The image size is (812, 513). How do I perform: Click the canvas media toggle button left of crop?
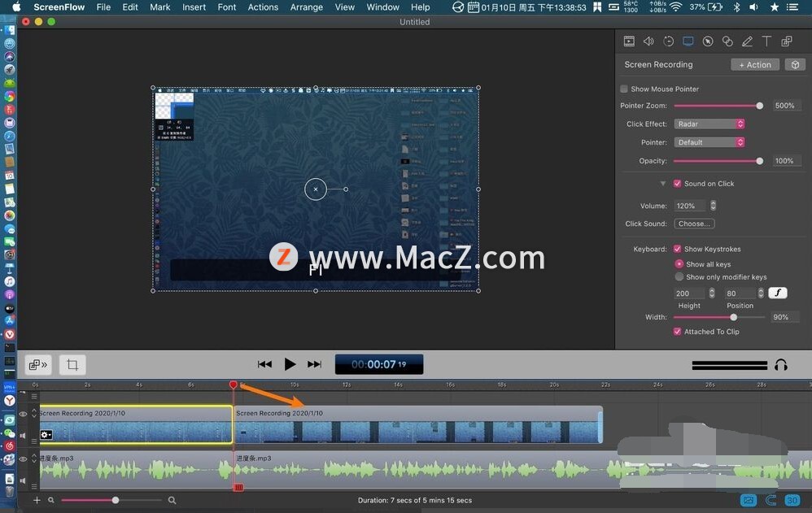pyautogui.click(x=37, y=365)
